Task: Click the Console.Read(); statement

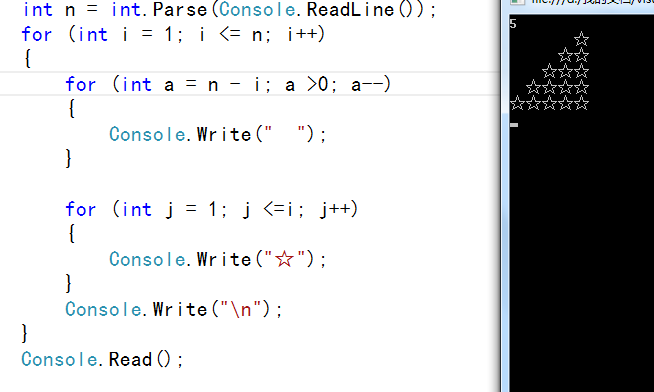Action: pos(102,359)
